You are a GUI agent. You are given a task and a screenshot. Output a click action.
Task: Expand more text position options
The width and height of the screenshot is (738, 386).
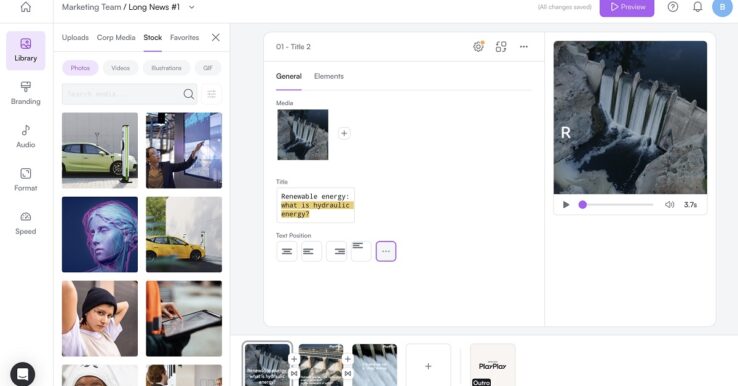(x=386, y=251)
